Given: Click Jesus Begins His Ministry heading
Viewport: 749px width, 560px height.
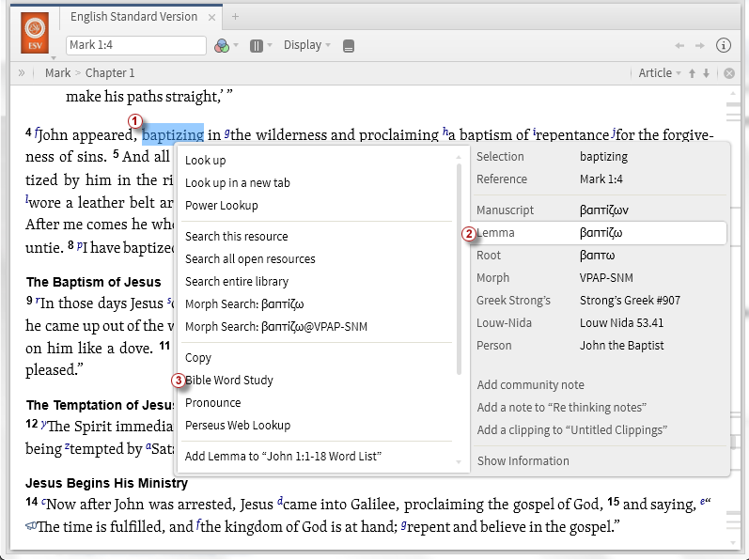Looking at the screenshot, I should pos(107,483).
